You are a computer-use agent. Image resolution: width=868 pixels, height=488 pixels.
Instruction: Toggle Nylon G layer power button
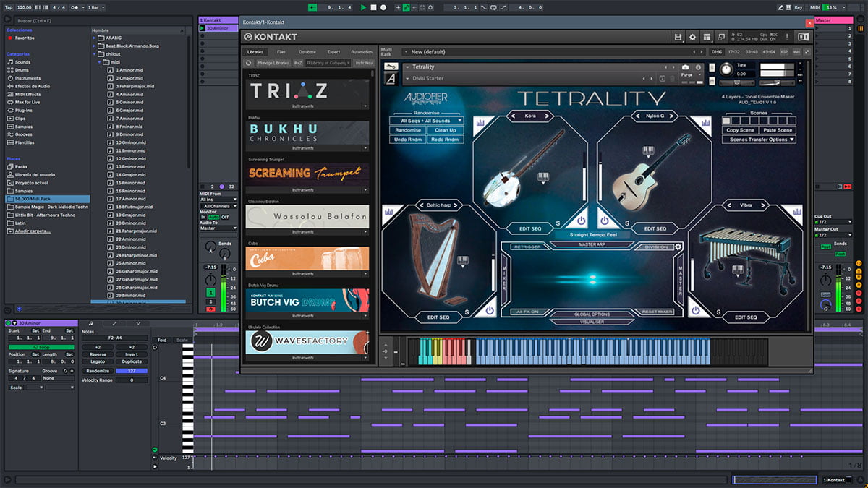(606, 220)
